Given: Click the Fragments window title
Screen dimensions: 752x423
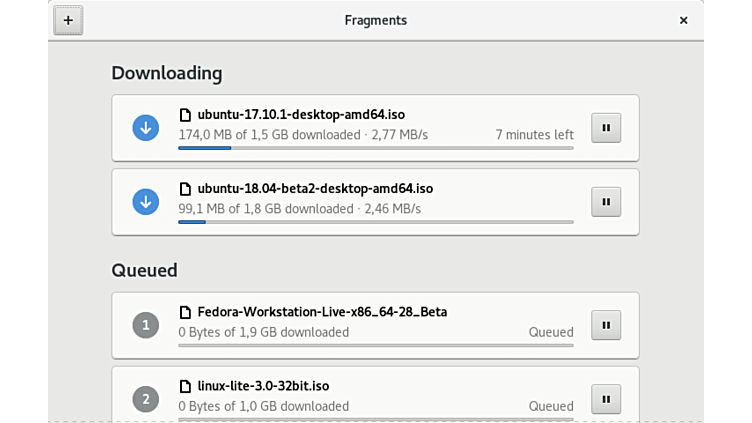Looking at the screenshot, I should [x=376, y=20].
